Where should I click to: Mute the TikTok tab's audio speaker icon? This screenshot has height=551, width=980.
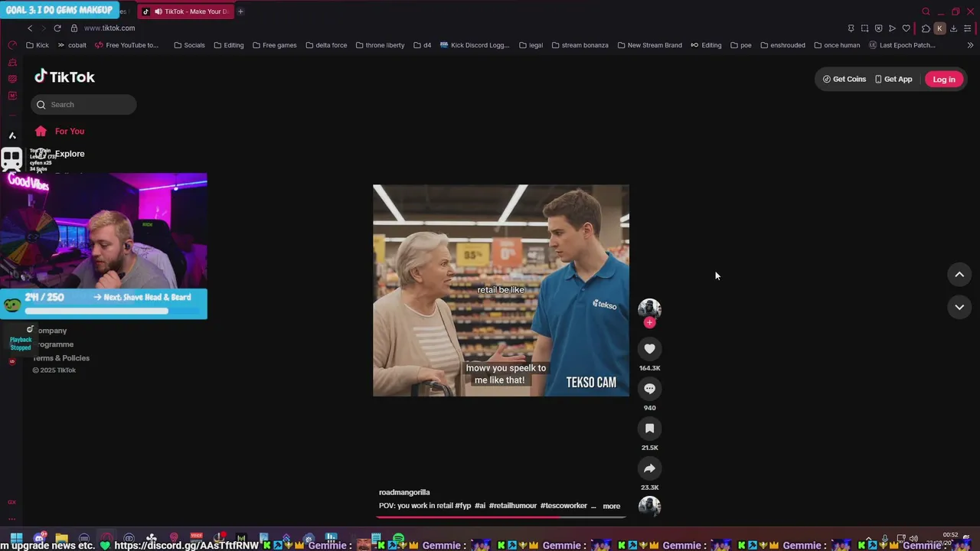click(x=158, y=11)
